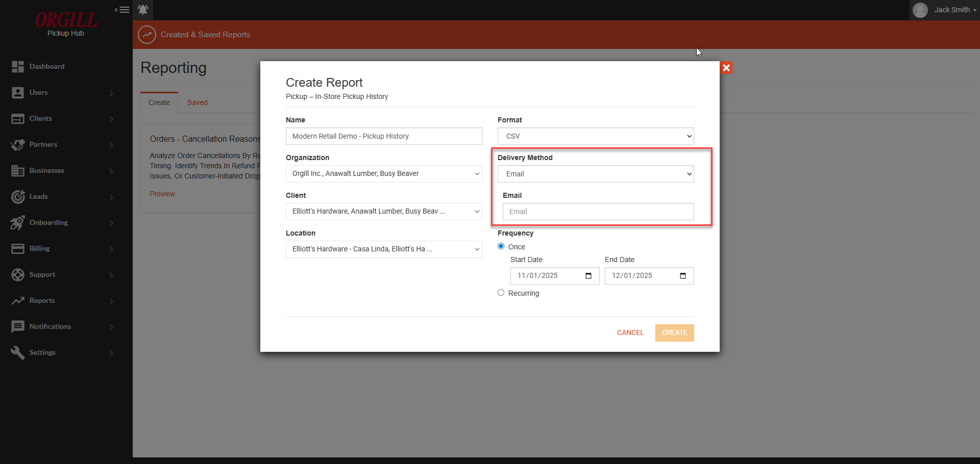Open the Start Date calendar picker icon

click(589, 276)
